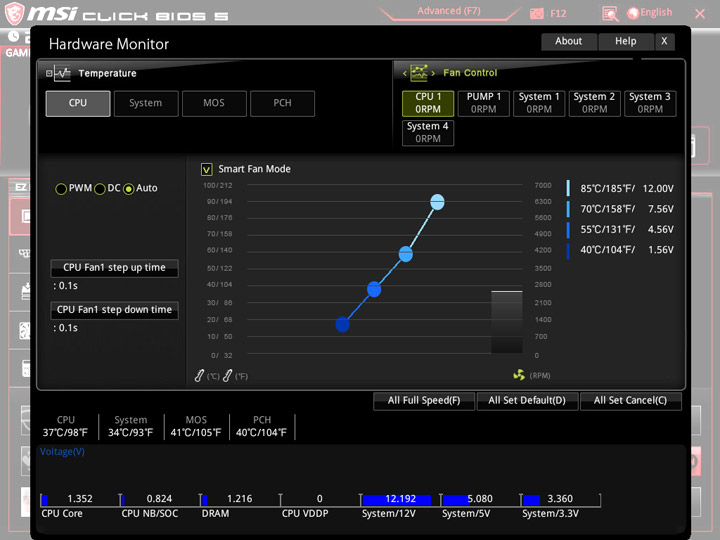
Task: Click the RPM fan icon
Action: 519,375
